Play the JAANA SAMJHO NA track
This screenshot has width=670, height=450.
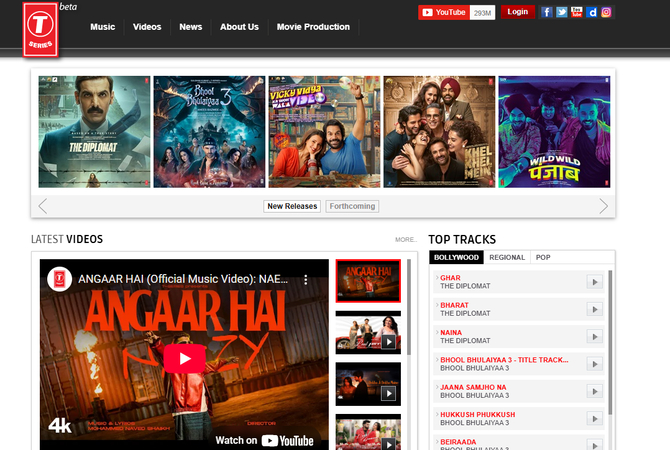point(594,391)
